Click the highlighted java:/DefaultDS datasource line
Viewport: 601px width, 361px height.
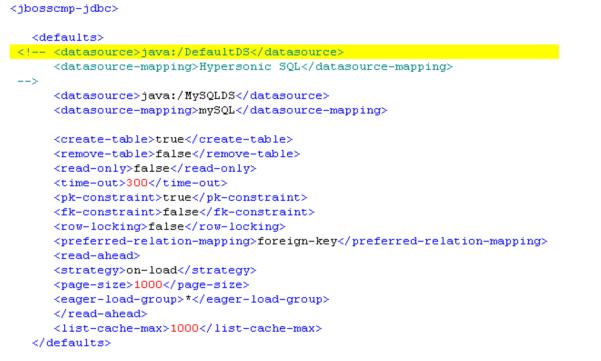[x=284, y=52]
